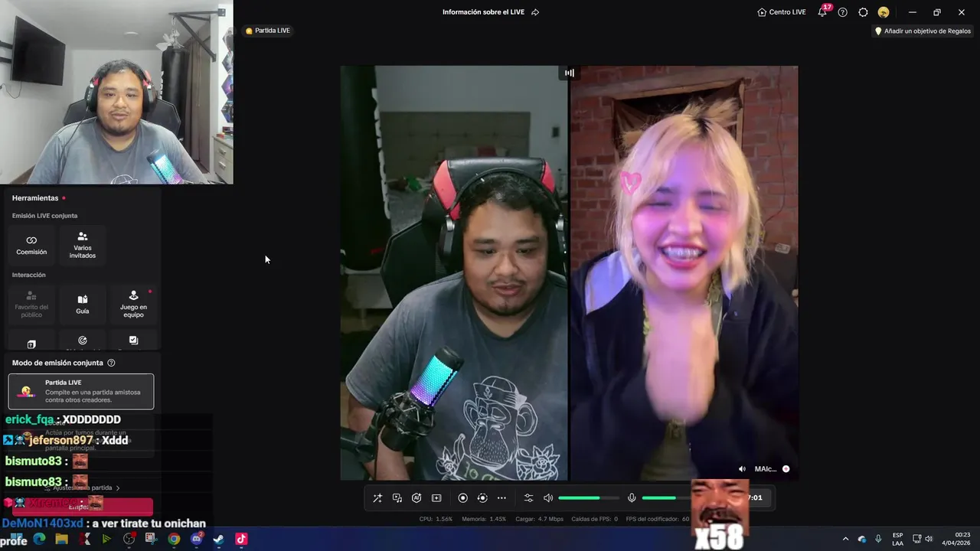Select the Partida LIVE co-stream mode card
Image resolution: width=980 pixels, height=551 pixels.
coord(81,391)
